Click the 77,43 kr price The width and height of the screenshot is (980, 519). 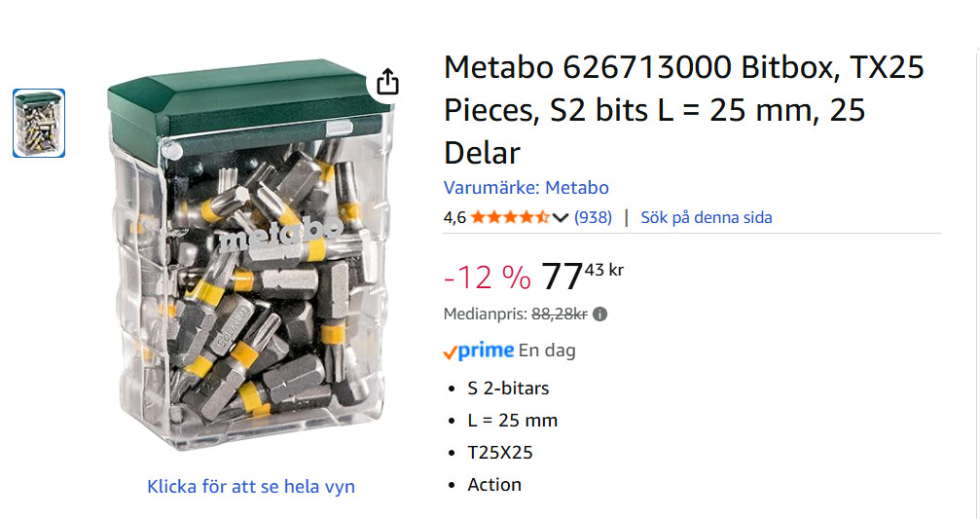pos(582,276)
